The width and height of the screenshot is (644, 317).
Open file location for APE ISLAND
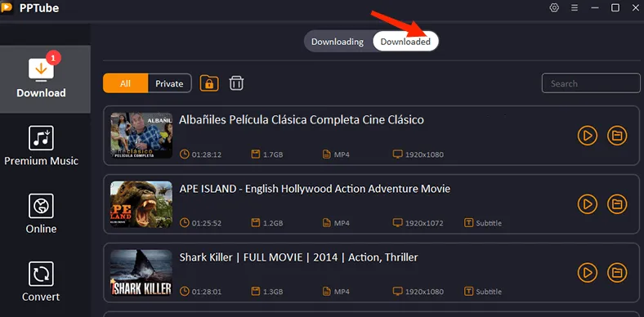[x=617, y=204]
